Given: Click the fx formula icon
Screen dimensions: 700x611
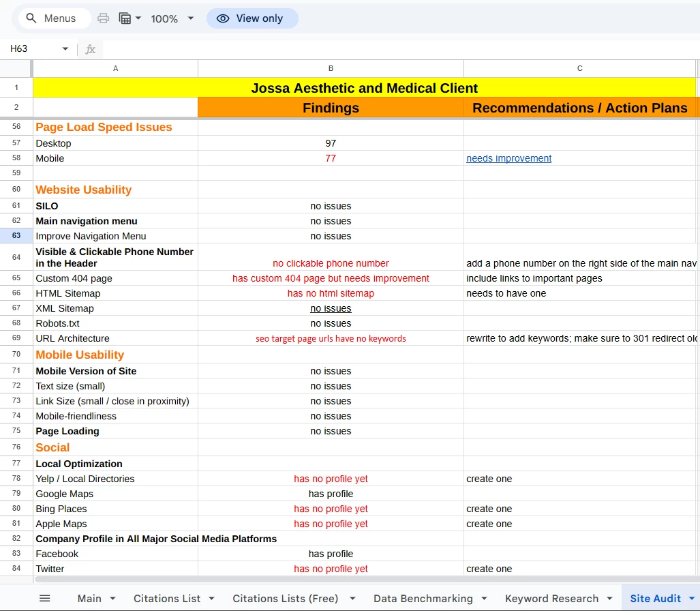Looking at the screenshot, I should tap(91, 49).
